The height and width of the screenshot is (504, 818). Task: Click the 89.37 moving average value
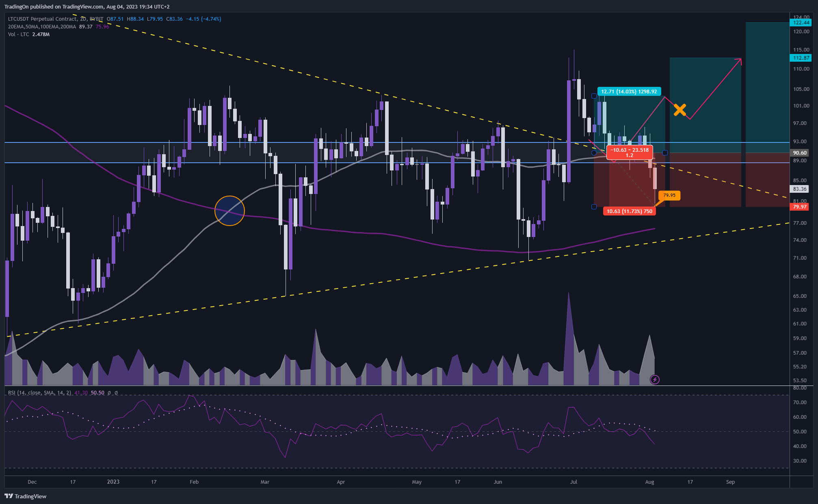(86, 27)
